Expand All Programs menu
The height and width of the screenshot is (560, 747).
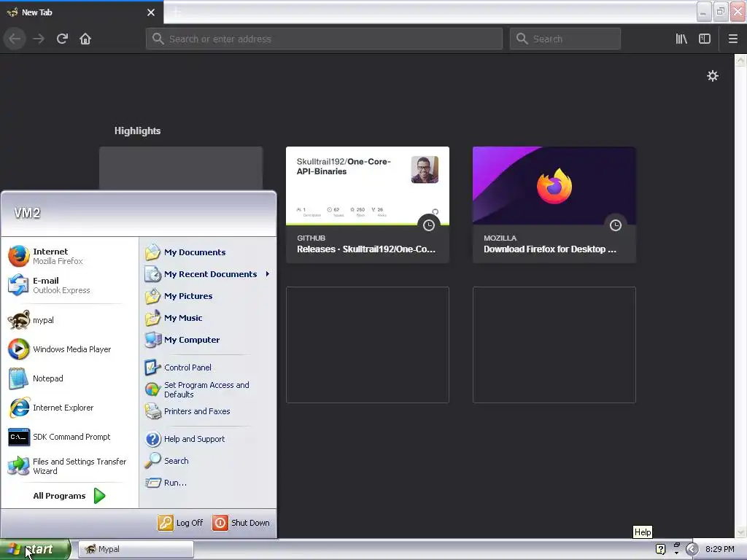[x=69, y=496]
